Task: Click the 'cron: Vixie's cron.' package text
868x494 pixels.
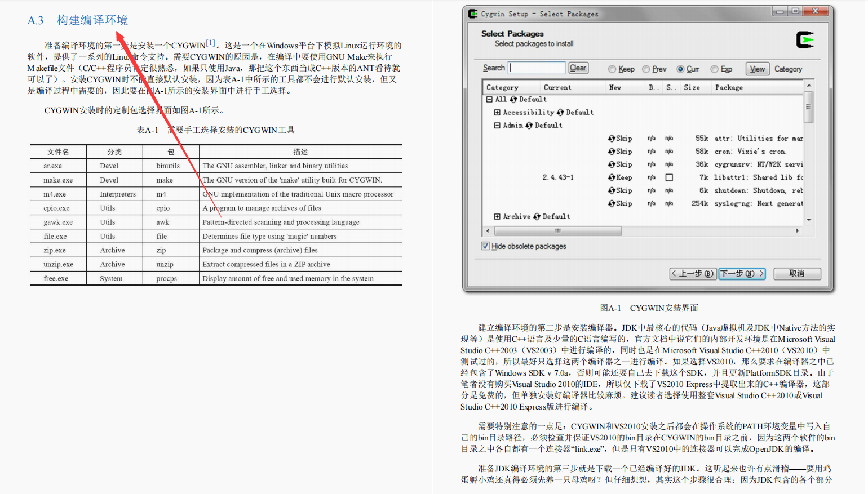Action: pos(750,152)
